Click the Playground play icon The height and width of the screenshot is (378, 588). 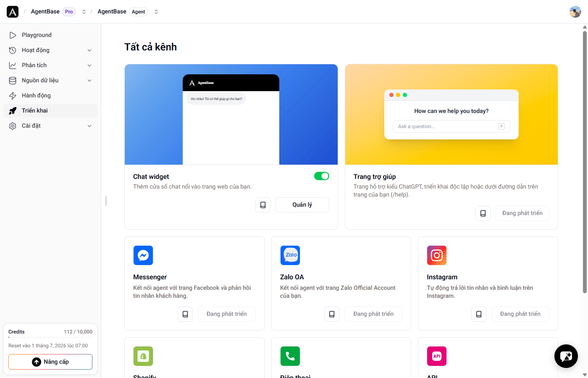click(x=13, y=35)
